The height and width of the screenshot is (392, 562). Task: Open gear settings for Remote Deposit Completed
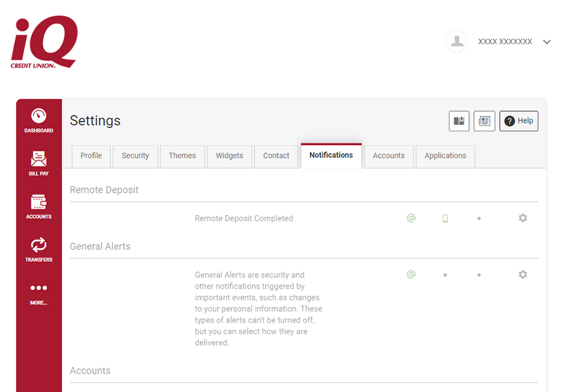pos(522,218)
